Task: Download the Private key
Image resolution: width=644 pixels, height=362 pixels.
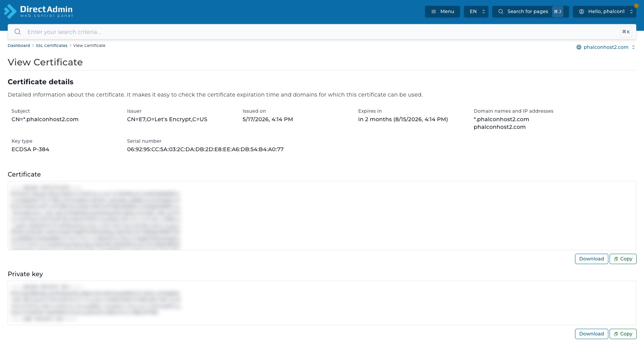Action: point(591,334)
